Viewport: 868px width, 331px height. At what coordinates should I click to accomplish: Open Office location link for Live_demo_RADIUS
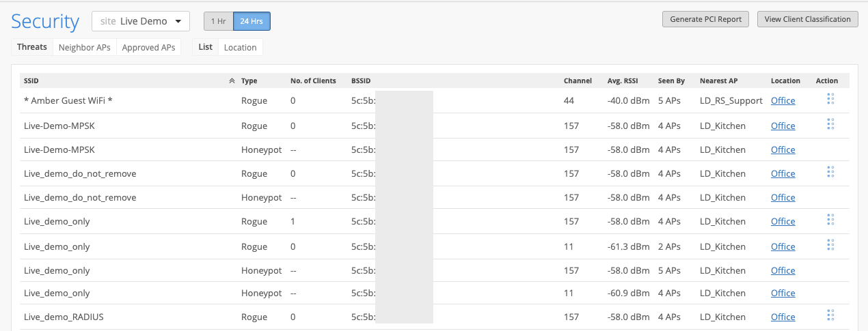pyautogui.click(x=783, y=317)
